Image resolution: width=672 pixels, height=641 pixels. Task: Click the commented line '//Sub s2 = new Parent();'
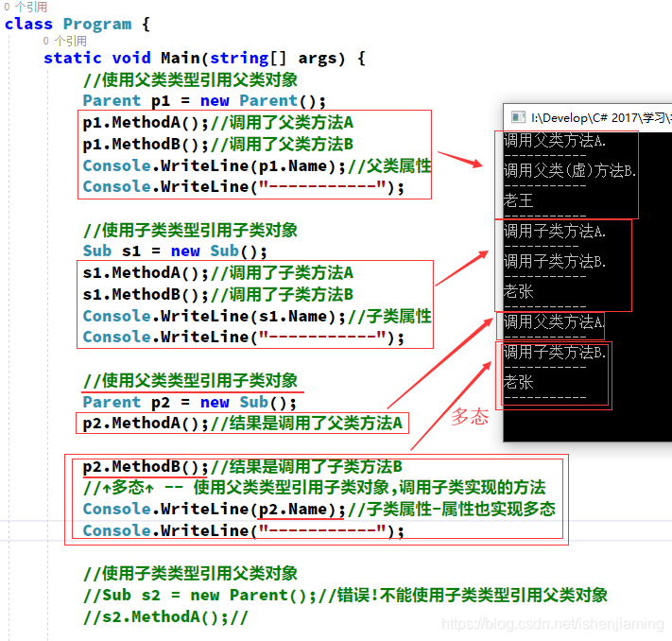coord(199,595)
